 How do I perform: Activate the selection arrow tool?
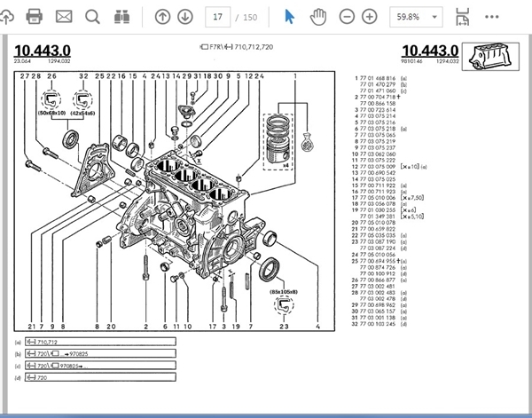point(289,17)
